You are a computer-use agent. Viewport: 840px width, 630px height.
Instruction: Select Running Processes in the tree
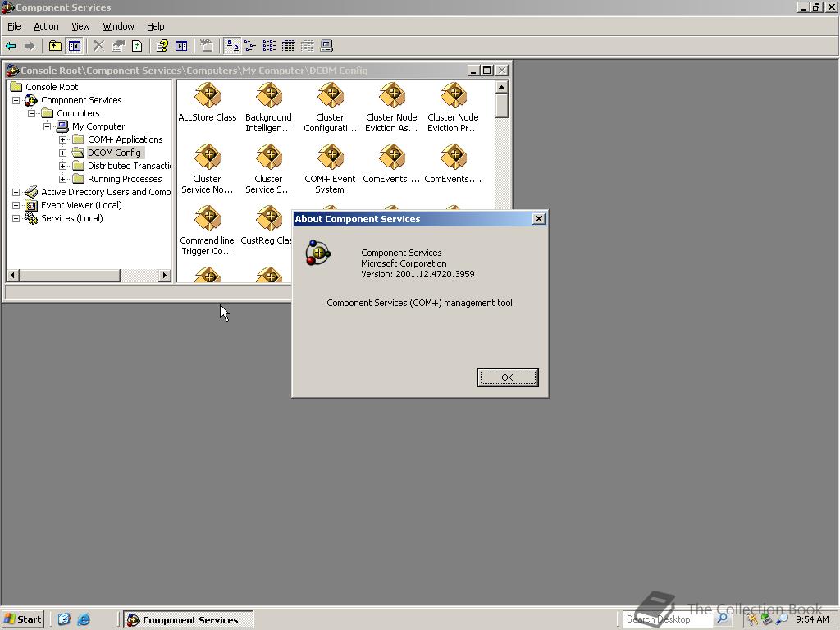point(125,179)
